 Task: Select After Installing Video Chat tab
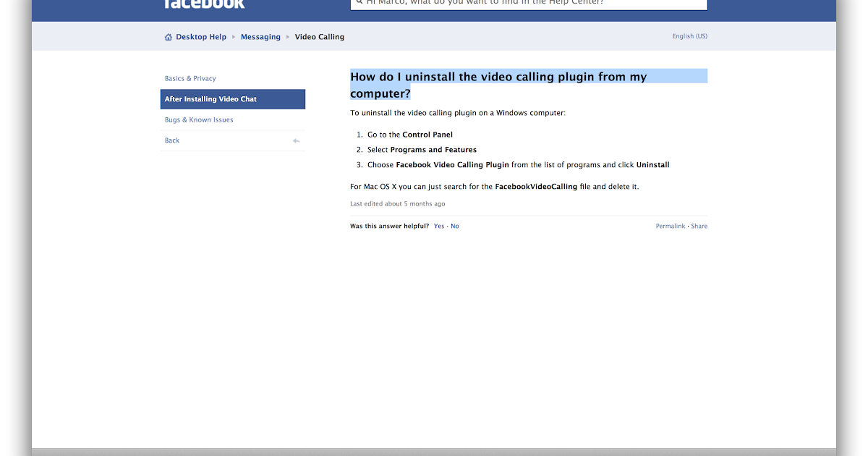click(233, 99)
